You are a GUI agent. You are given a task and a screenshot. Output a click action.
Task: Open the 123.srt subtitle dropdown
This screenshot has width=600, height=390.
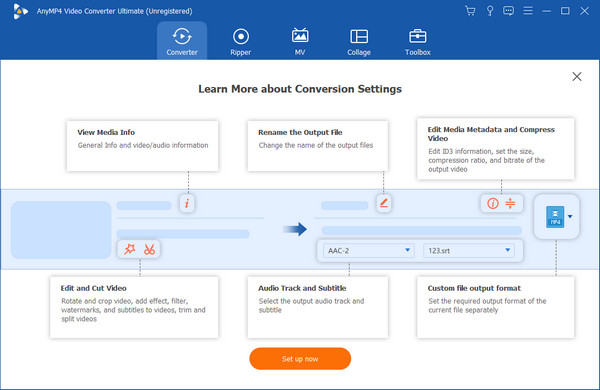[469, 251]
